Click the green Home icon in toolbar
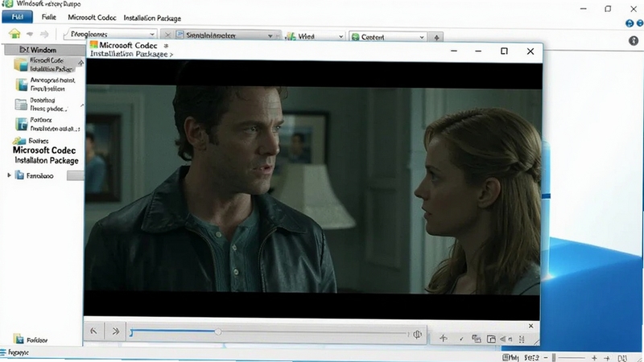Viewport: 644px width, 362px height. pyautogui.click(x=14, y=34)
